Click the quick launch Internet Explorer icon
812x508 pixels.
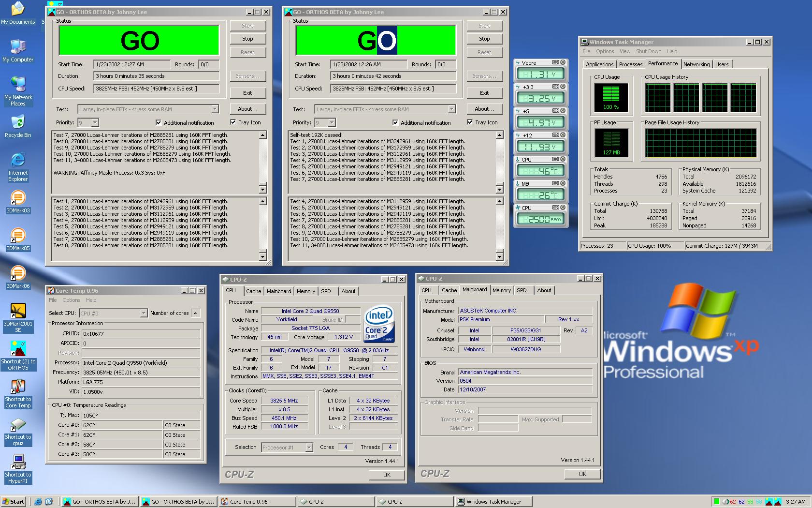click(38, 502)
